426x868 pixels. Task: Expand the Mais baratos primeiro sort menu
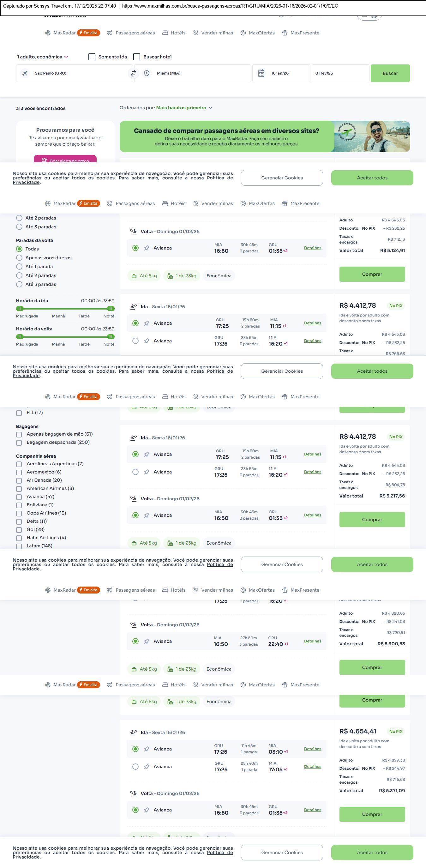(x=184, y=108)
